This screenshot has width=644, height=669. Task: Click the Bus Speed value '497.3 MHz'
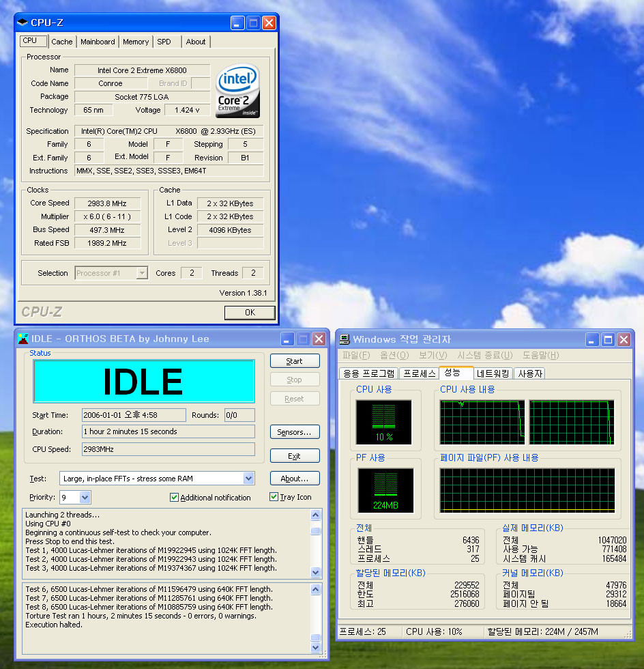(107, 230)
